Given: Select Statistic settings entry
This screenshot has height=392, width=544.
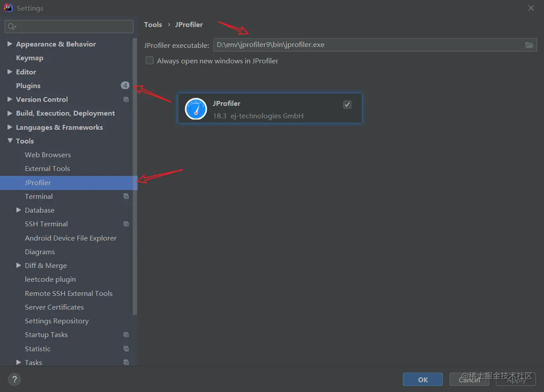Looking at the screenshot, I should [x=38, y=349].
